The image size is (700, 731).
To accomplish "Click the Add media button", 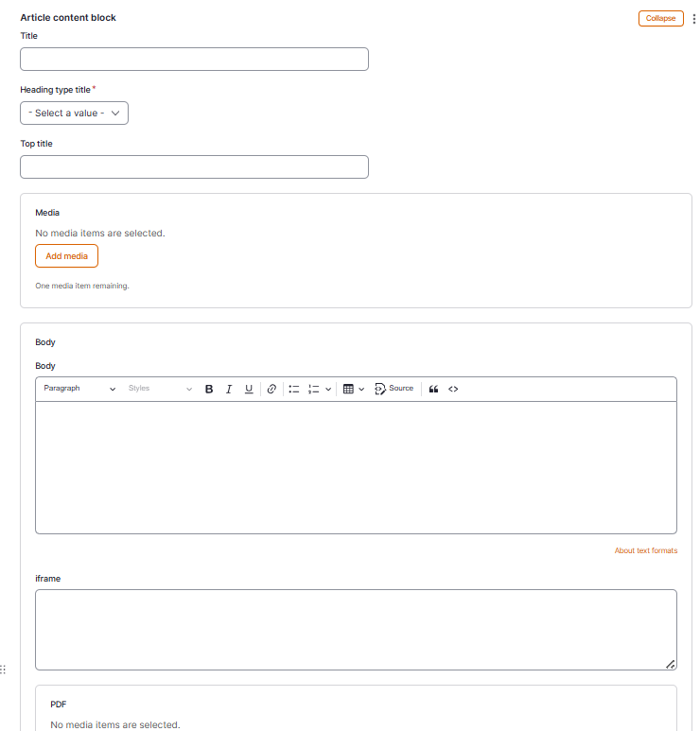I will coord(66,256).
